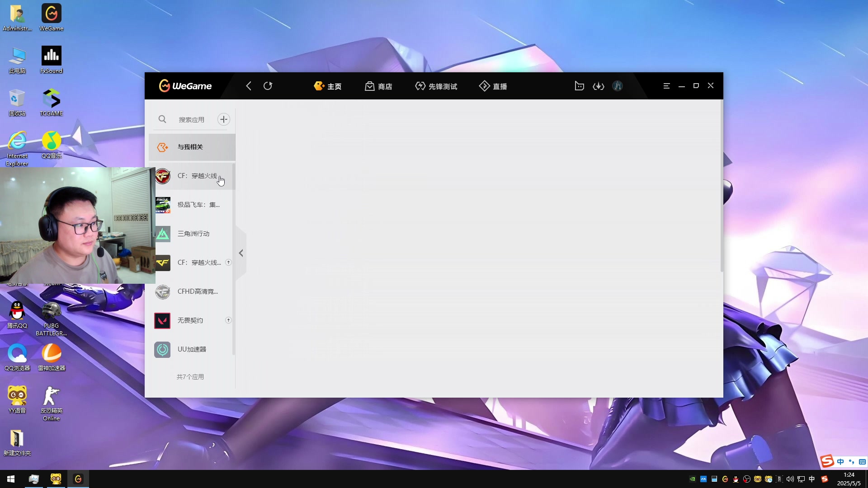Select the 新建文件夹 folder icon
Image resolution: width=868 pixels, height=488 pixels.
[x=17, y=442]
